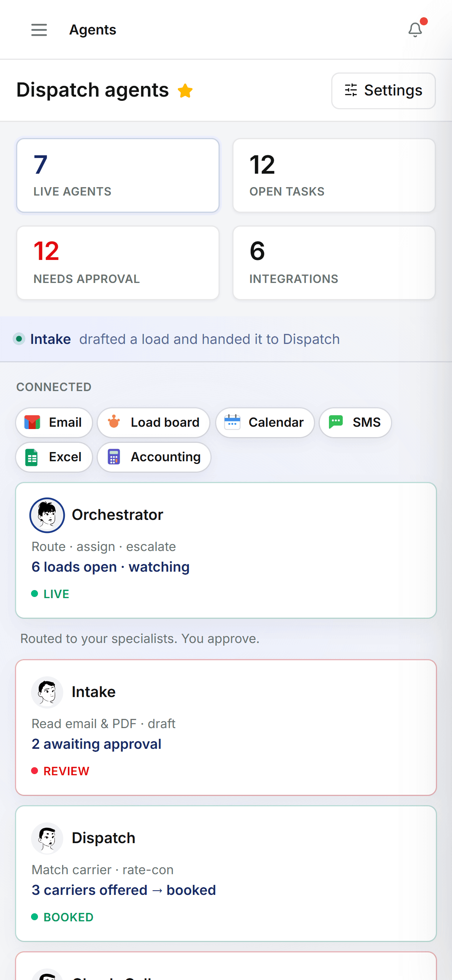Click the orange Load board icon
The width and height of the screenshot is (452, 980).
[114, 422]
